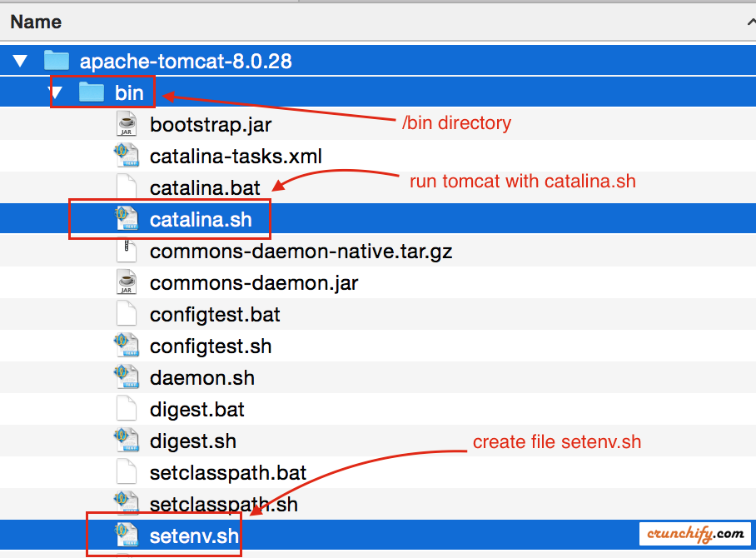Select the setclasspath.sh file name
Viewport: 756px width, 558px height.
pos(223,505)
